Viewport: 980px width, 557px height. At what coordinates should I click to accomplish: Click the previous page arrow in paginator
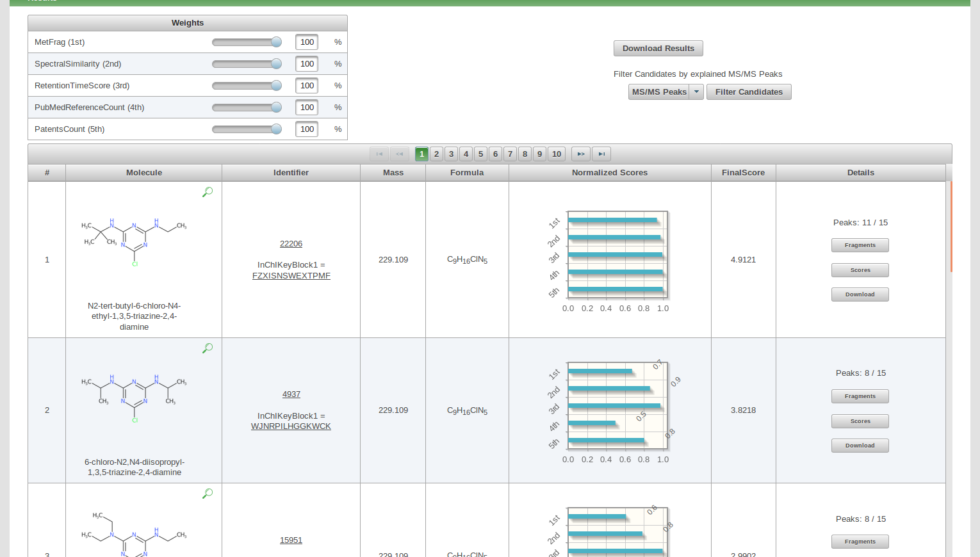tap(400, 154)
